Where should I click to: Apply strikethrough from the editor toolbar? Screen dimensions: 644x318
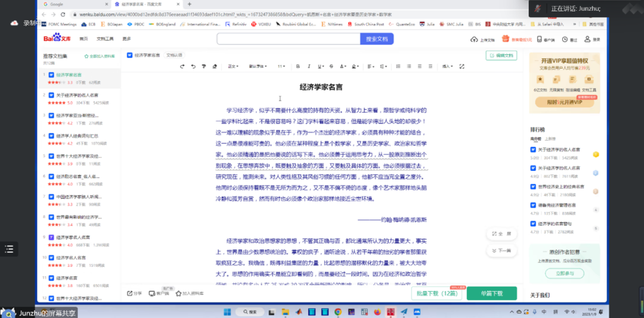[331, 66]
